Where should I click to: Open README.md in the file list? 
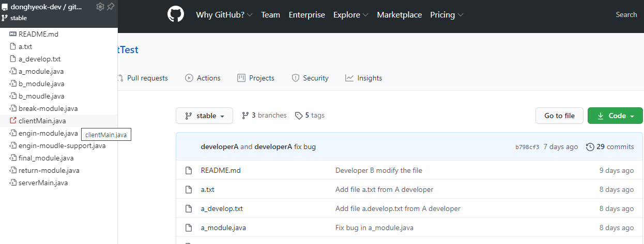(221, 170)
